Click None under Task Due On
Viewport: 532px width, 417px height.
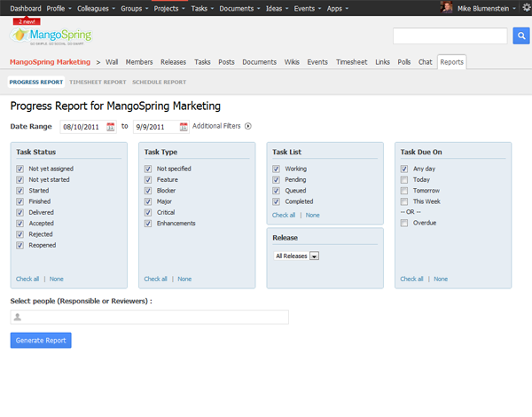(441, 279)
